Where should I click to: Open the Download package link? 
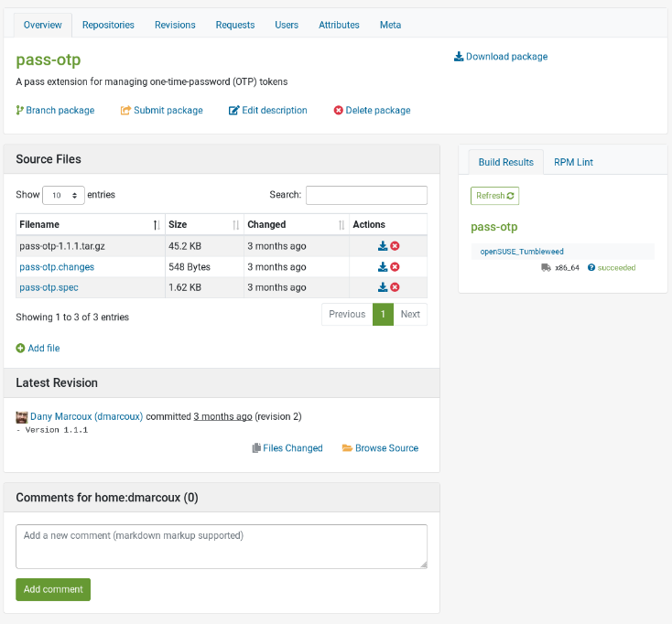coord(501,57)
